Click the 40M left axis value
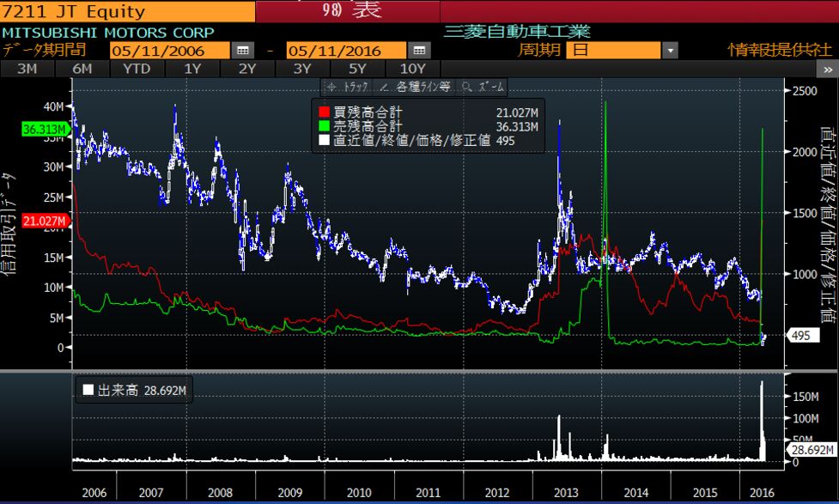The height and width of the screenshot is (504, 839). coord(53,106)
